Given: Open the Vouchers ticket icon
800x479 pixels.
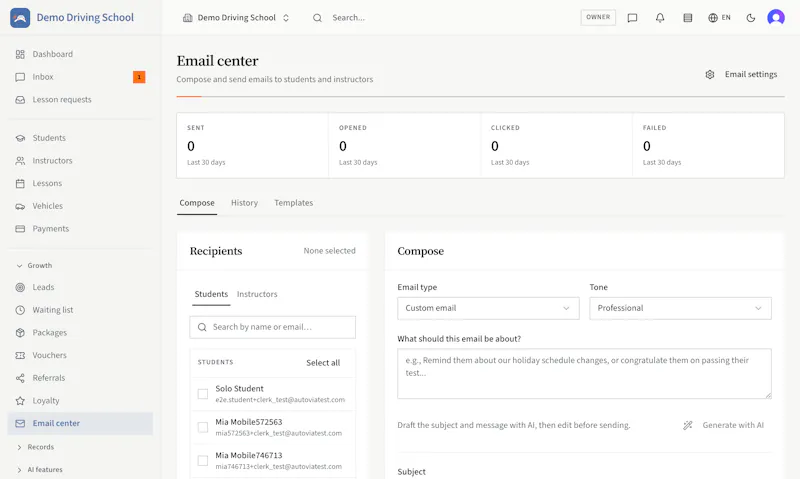Looking at the screenshot, I should point(20,355).
